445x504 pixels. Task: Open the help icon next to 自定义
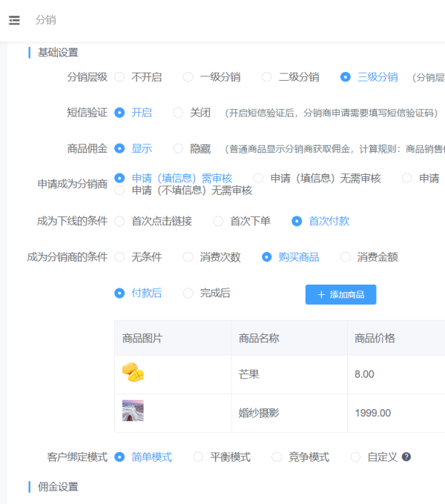tap(406, 457)
